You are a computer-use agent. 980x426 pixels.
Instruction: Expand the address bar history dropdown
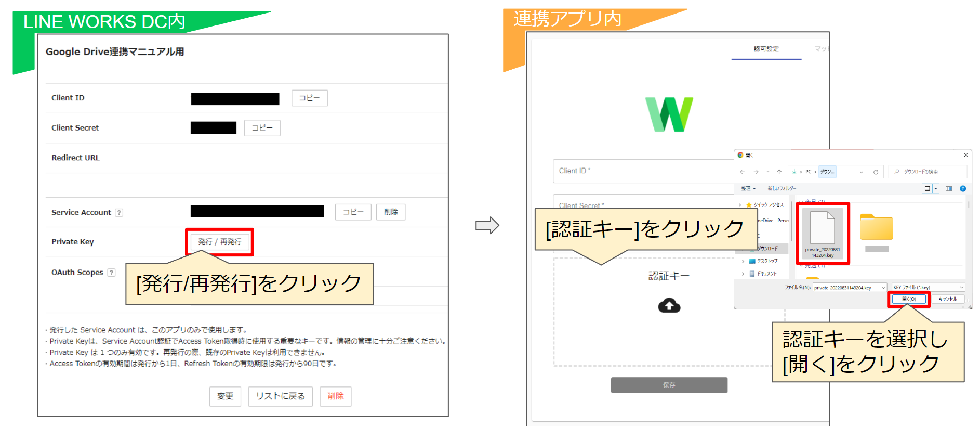point(862,172)
